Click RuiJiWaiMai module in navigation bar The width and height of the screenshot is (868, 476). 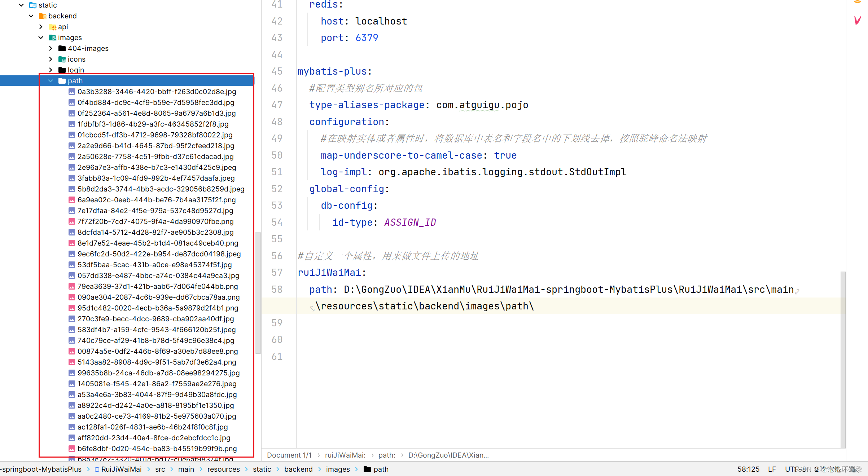click(x=121, y=469)
